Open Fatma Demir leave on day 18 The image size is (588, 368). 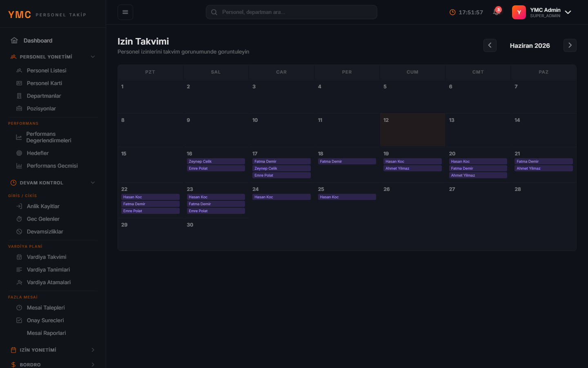(347, 162)
